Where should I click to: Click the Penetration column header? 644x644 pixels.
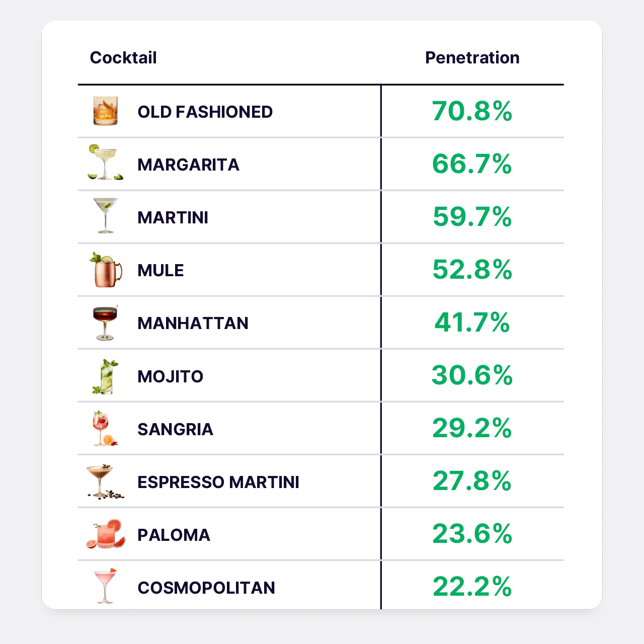472,58
